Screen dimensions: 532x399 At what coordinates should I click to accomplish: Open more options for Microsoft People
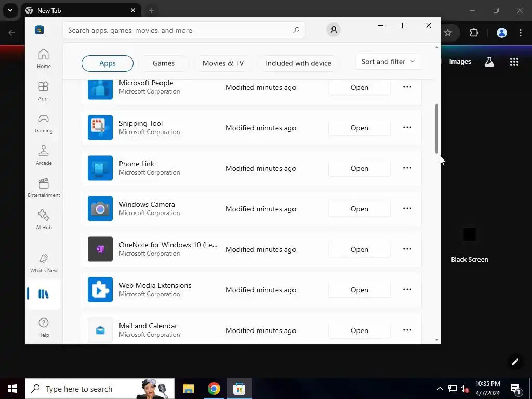[x=407, y=87]
